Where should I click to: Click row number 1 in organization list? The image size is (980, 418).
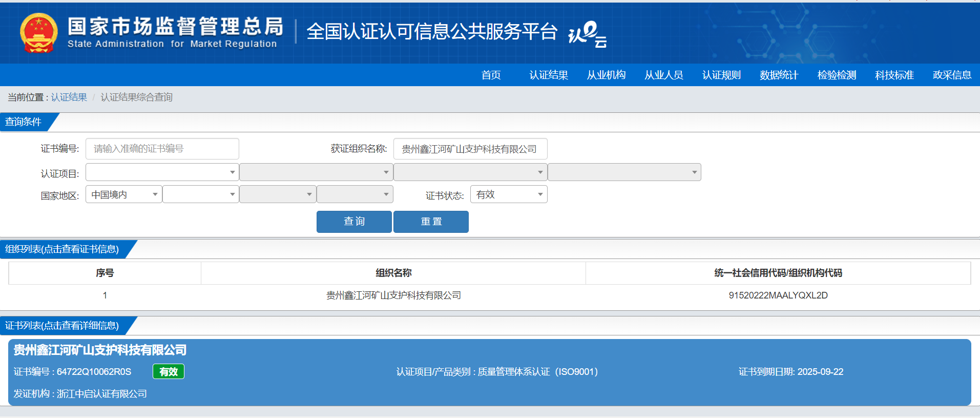coord(105,295)
